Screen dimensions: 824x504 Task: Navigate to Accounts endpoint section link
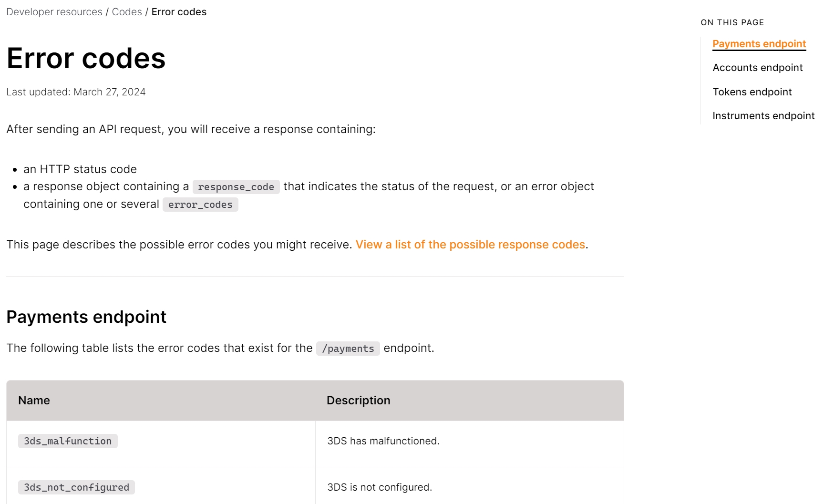(x=757, y=68)
